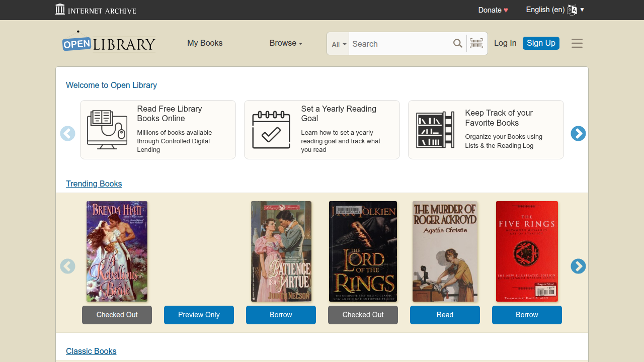Open the Read Free Library Books Online card
Viewport: 644px width, 362px height.
pos(158,130)
